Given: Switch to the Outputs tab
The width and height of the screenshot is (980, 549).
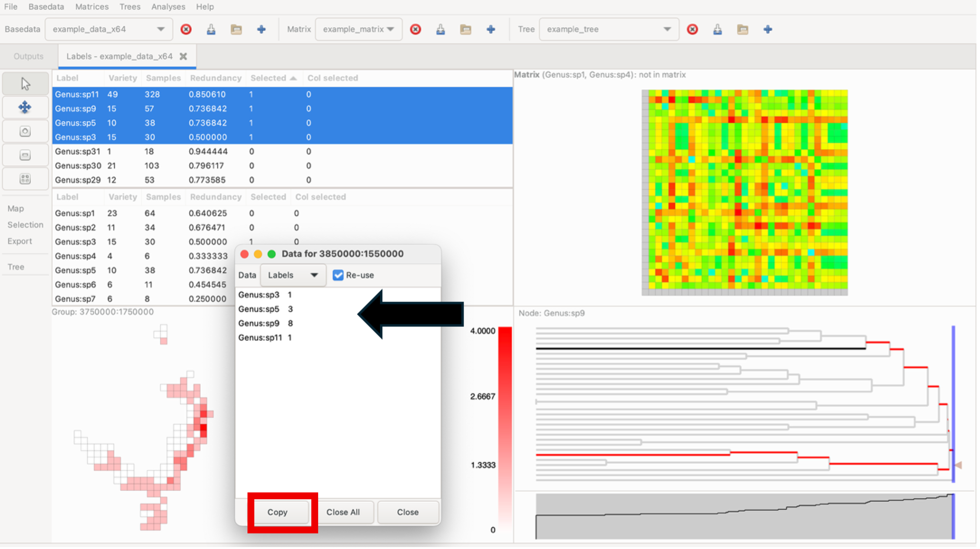Looking at the screenshot, I should tap(29, 57).
